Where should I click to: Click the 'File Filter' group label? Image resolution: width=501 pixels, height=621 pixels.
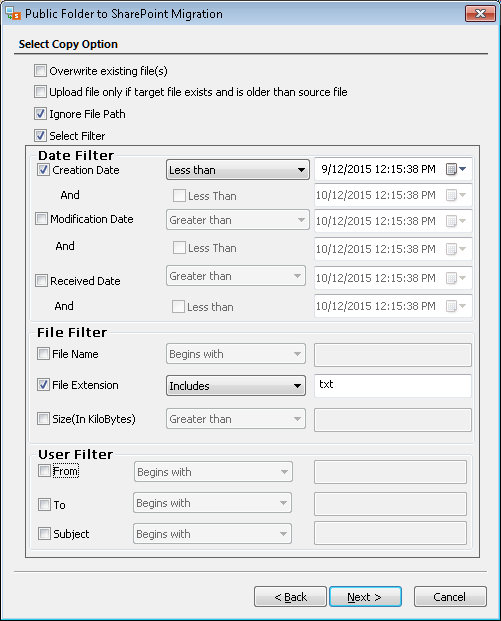[72, 332]
